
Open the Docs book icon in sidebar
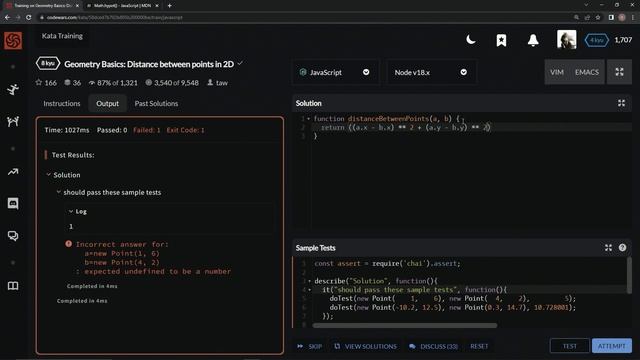click(13, 286)
